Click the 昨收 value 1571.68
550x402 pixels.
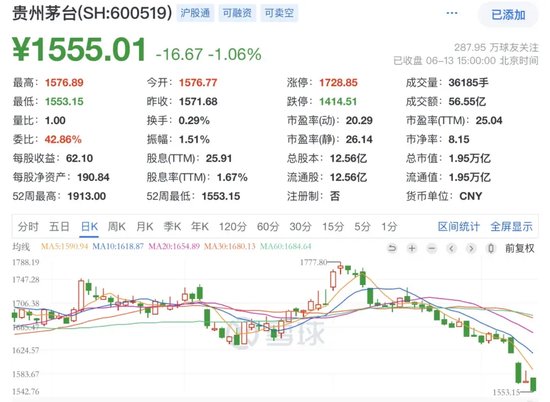tap(198, 102)
